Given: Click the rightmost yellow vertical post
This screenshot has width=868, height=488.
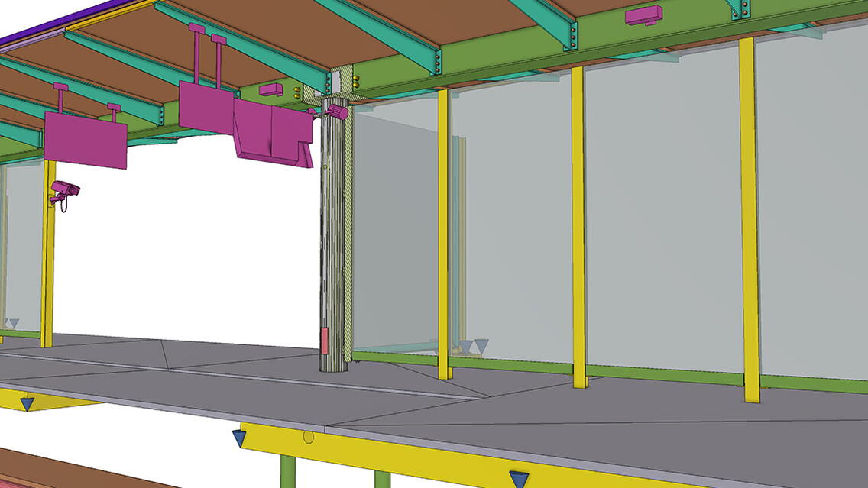Looking at the screenshot, I should coord(750,221).
